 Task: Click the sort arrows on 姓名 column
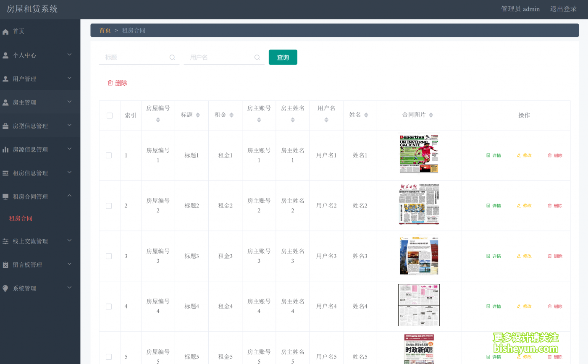pos(366,115)
